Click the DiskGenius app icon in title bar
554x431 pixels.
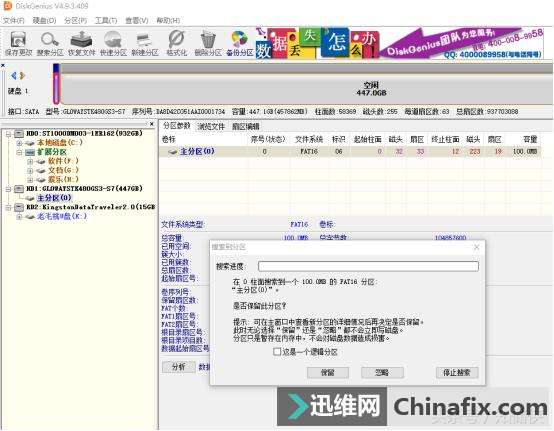7,6
